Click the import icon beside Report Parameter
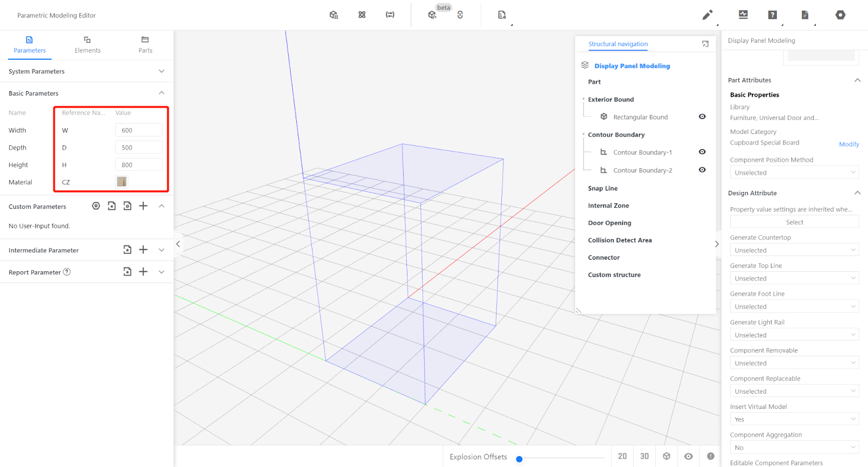Viewport: 868px width, 467px height. [x=127, y=272]
